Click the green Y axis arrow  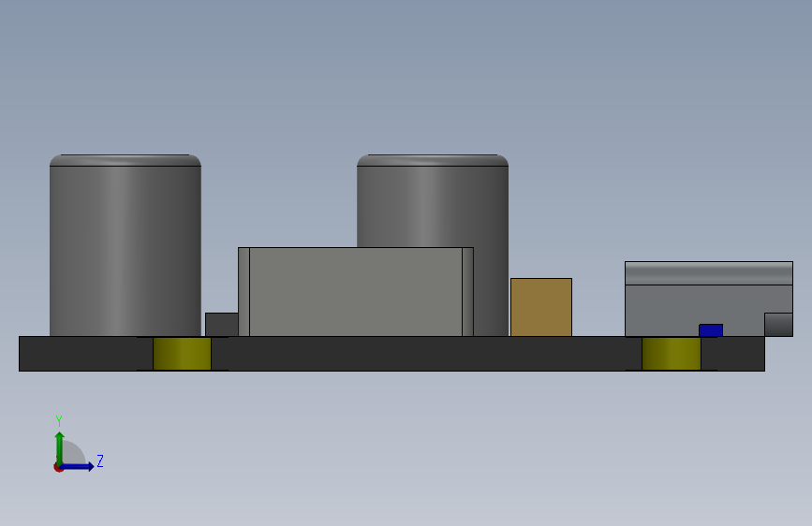coord(60,447)
